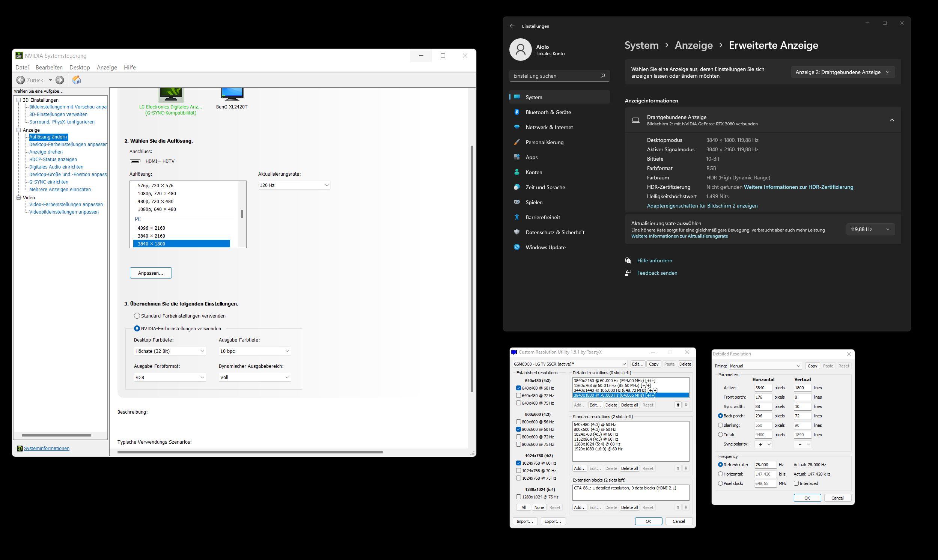This screenshot has height=560, width=938.
Task: Select G-SYNC einrichten in task tree
Action: tap(49, 182)
